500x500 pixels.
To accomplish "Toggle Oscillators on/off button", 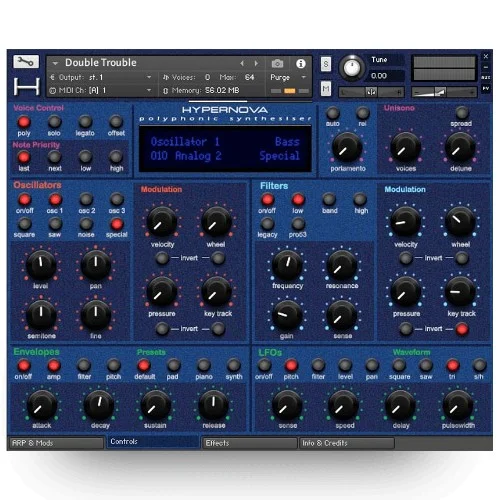I will (24, 199).
